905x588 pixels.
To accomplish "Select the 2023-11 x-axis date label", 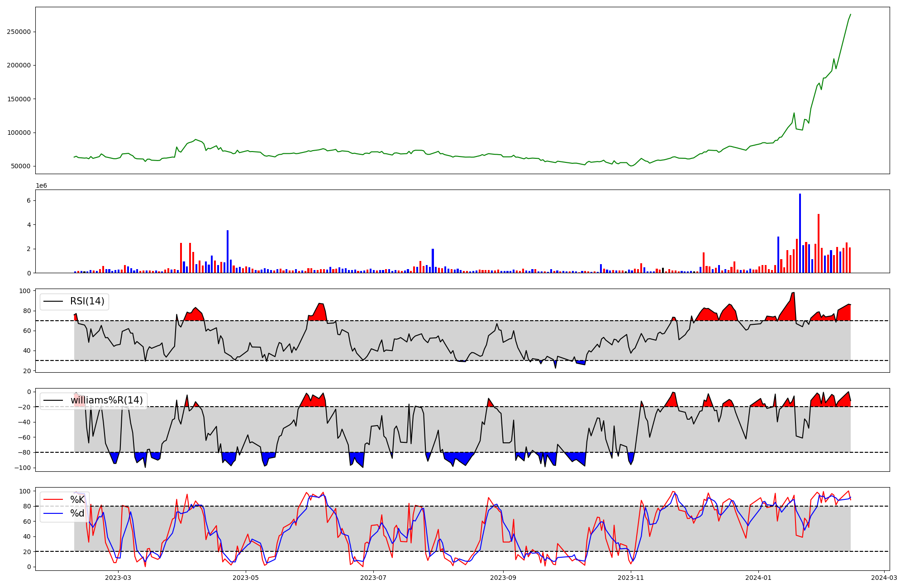I will 631,578.
